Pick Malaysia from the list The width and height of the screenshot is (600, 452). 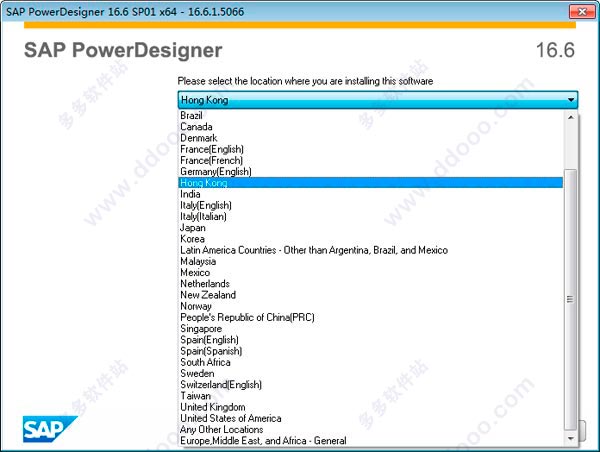(x=371, y=261)
